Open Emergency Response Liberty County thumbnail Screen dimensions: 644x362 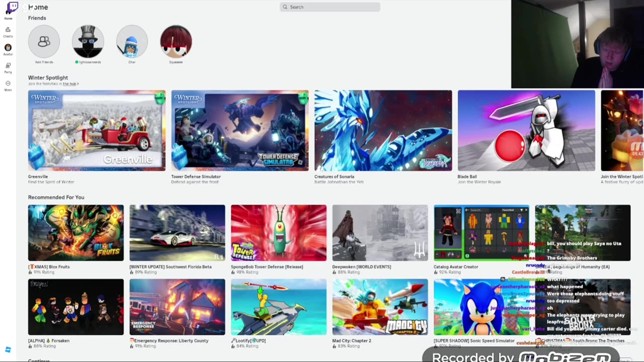click(177, 307)
